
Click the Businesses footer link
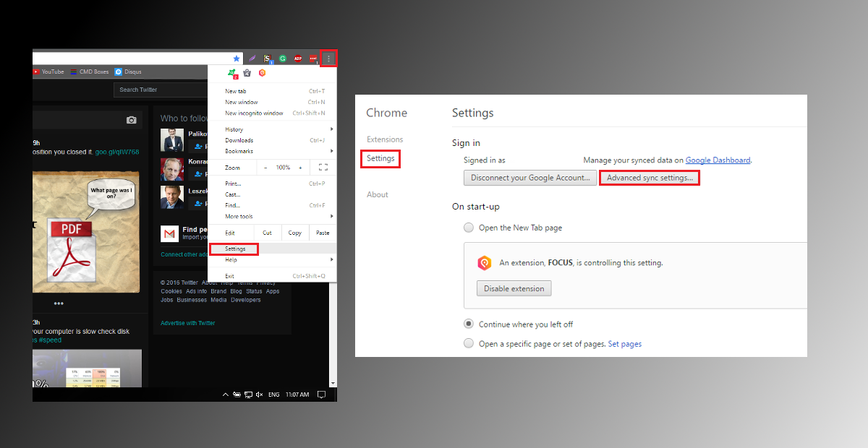tap(192, 300)
